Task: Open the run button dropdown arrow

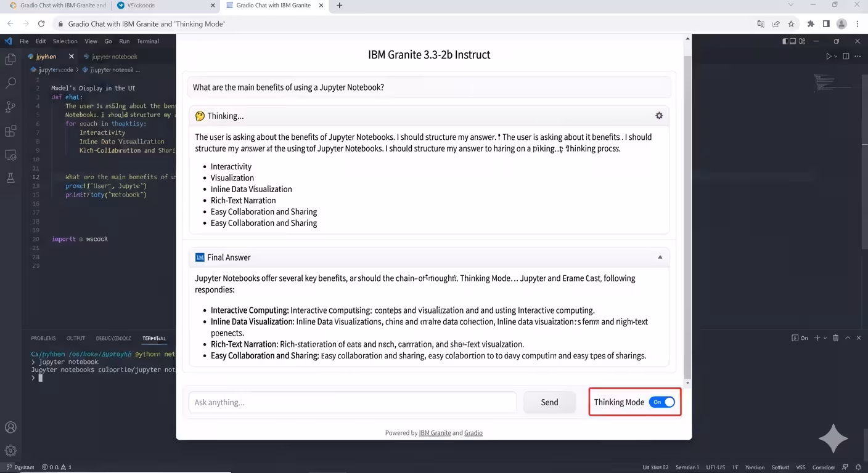Action: click(836, 56)
